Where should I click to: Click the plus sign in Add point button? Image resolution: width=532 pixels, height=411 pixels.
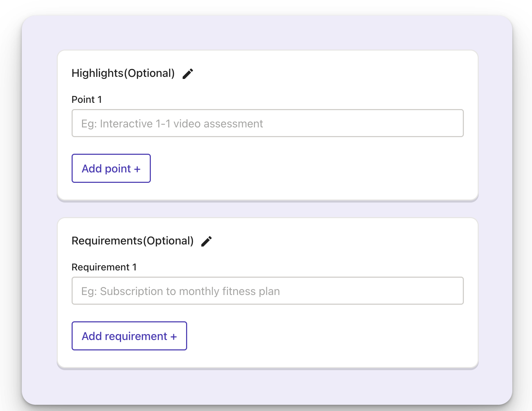[137, 169]
